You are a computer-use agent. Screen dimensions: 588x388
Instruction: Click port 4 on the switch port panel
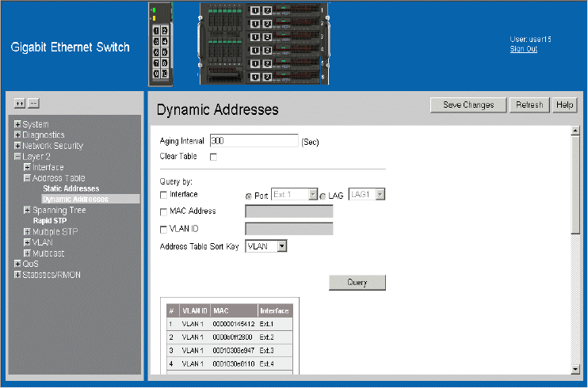point(164,40)
